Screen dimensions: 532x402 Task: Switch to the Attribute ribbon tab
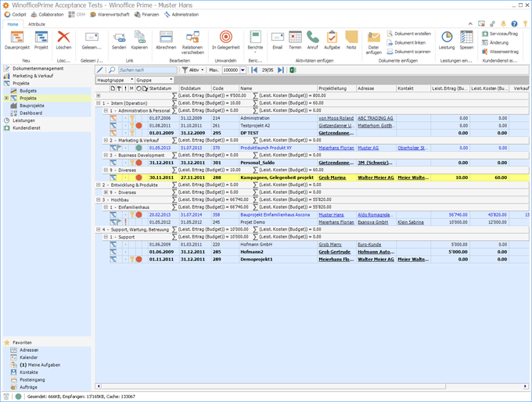pyautogui.click(x=37, y=24)
